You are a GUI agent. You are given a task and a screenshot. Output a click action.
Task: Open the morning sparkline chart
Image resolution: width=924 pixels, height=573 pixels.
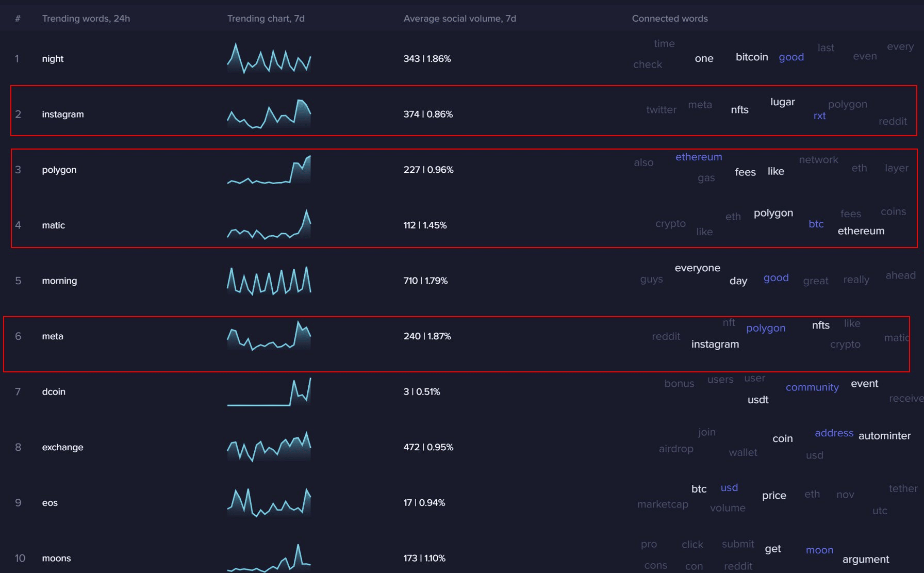click(x=269, y=280)
